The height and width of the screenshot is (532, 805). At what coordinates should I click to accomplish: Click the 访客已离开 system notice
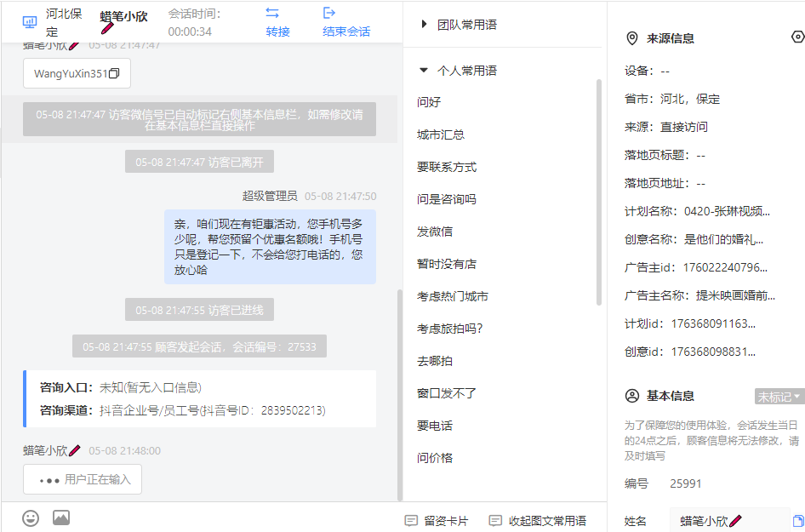click(199, 162)
